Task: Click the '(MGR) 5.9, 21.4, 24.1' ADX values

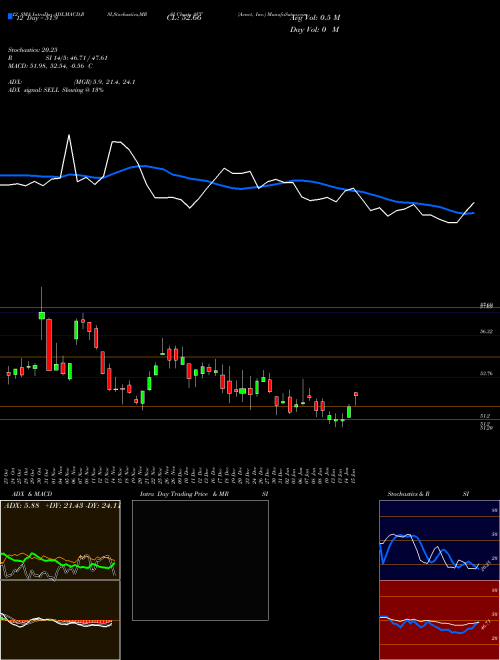Action: tap(104, 82)
